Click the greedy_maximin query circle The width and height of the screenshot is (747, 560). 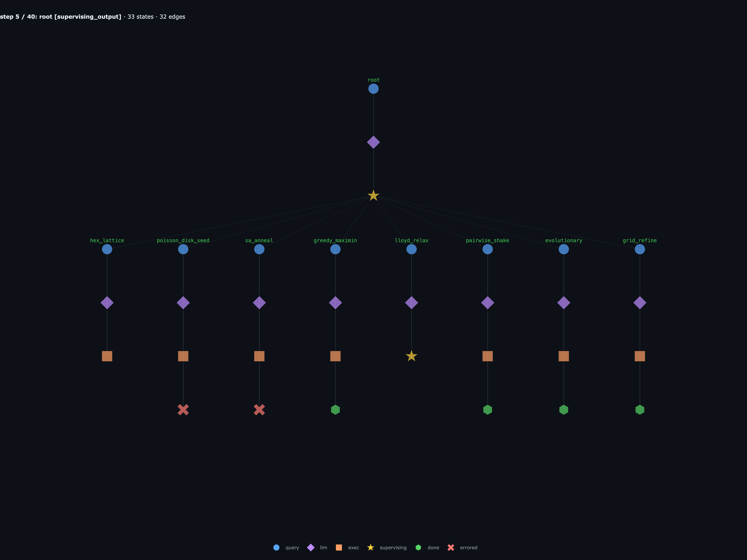click(335, 249)
